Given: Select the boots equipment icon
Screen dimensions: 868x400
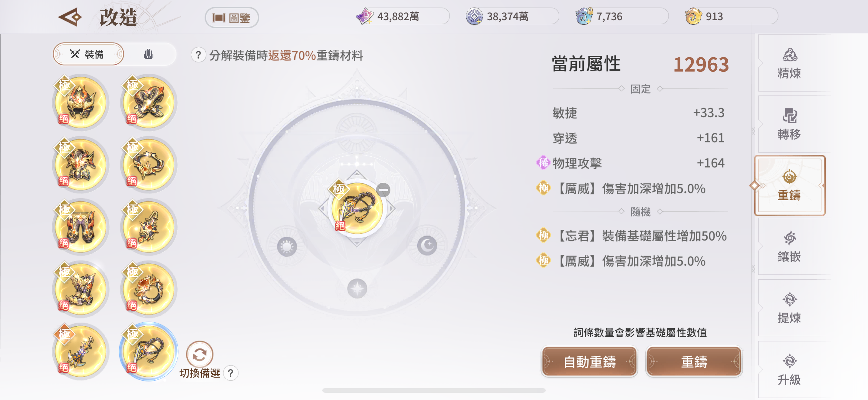Looking at the screenshot, I should tap(81, 289).
